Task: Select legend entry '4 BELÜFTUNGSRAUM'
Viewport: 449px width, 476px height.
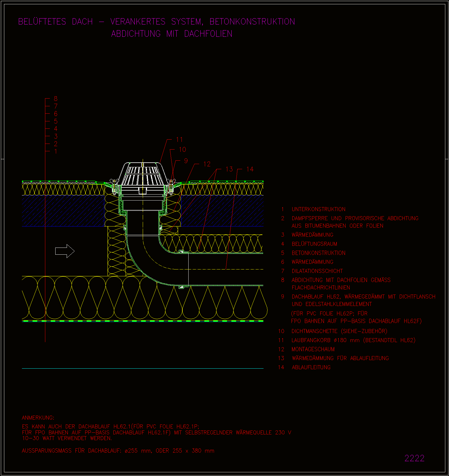Action: (309, 244)
